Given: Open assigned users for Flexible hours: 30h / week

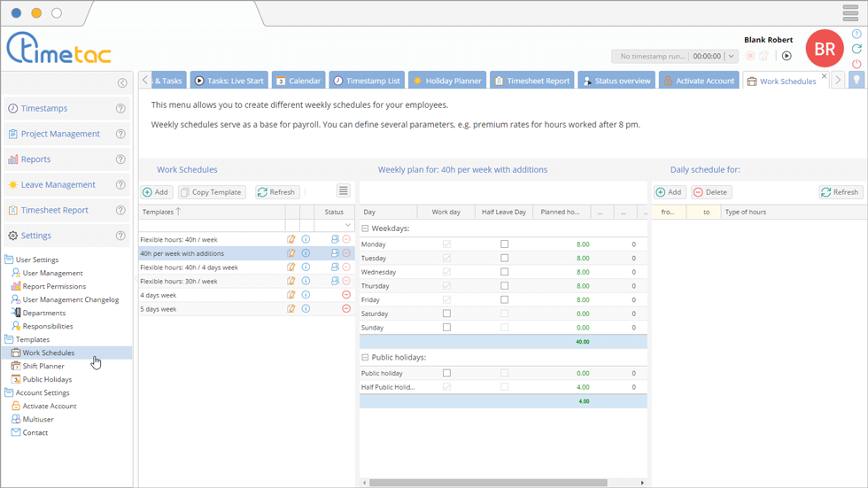Looking at the screenshot, I should [335, 281].
